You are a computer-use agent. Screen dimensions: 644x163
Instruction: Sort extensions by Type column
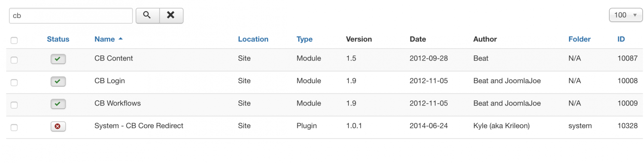click(x=304, y=39)
